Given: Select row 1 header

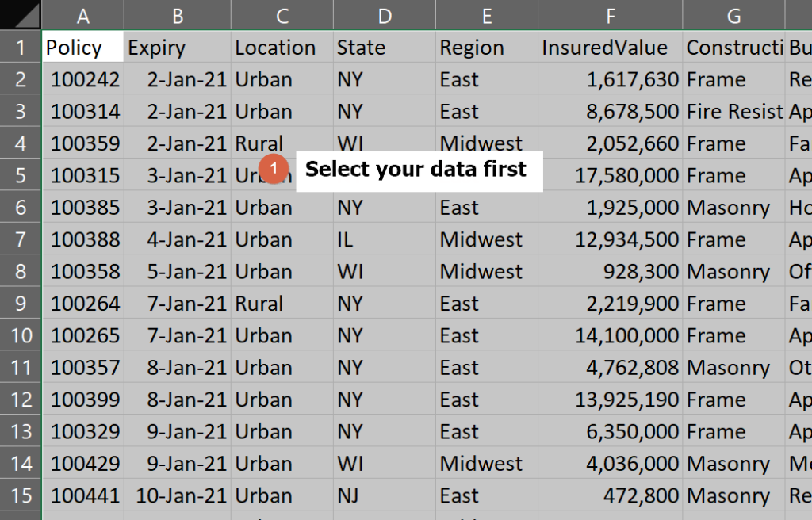Looking at the screenshot, I should [21, 47].
